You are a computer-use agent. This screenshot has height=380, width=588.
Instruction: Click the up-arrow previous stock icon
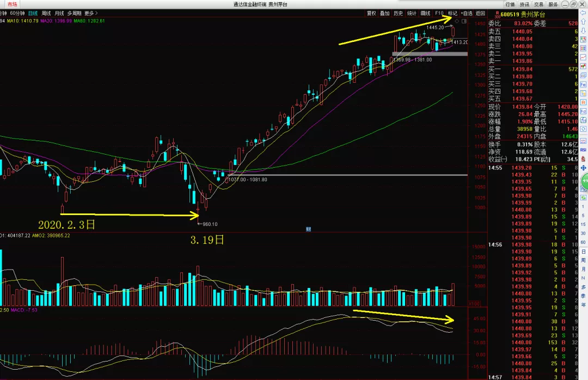(583, 22)
